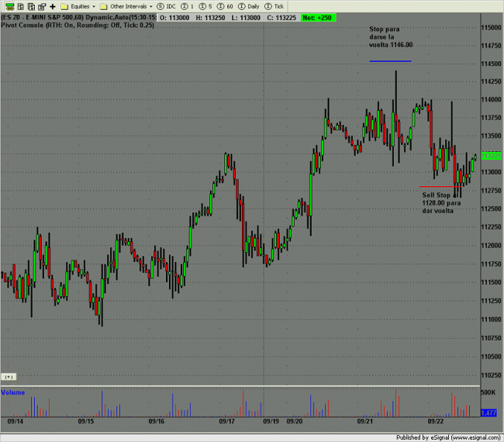504x442 pixels.
Task: Click the 111000 price axis label
Action: tap(491, 319)
